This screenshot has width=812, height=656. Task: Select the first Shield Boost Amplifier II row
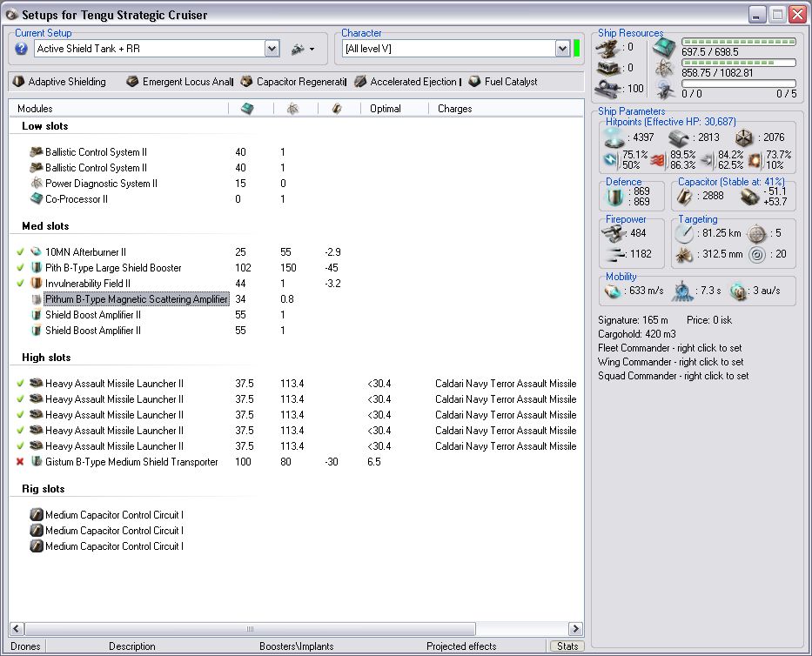pos(93,315)
